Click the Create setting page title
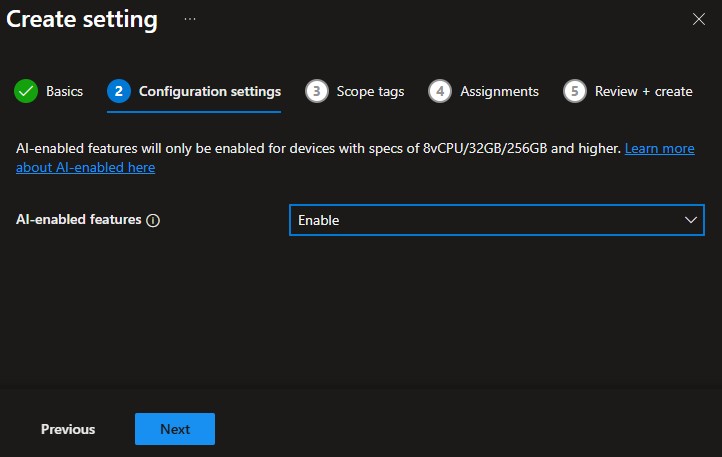722x457 pixels. click(x=82, y=19)
